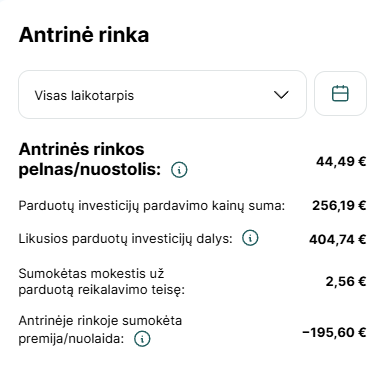Open the calendar date picker icon

click(x=340, y=93)
